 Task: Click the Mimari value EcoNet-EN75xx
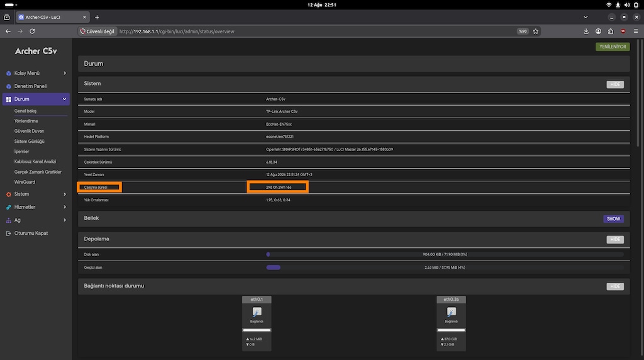[279, 124]
